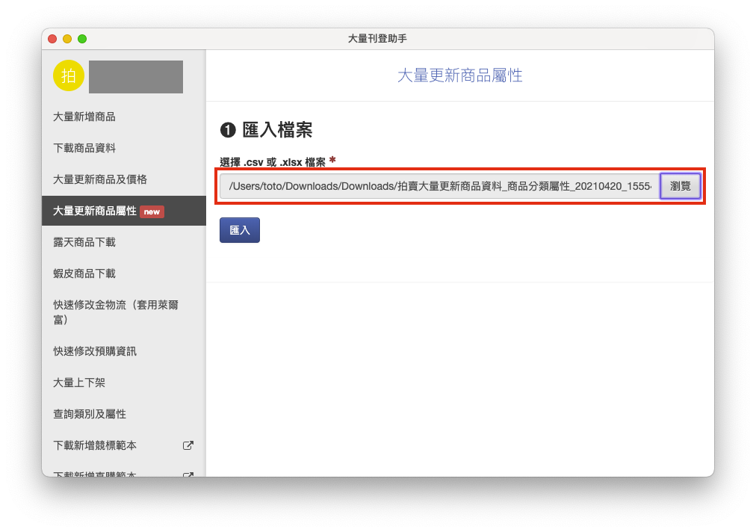This screenshot has width=756, height=532.
Task: Click the blue 匯入 import button
Action: coord(240,230)
